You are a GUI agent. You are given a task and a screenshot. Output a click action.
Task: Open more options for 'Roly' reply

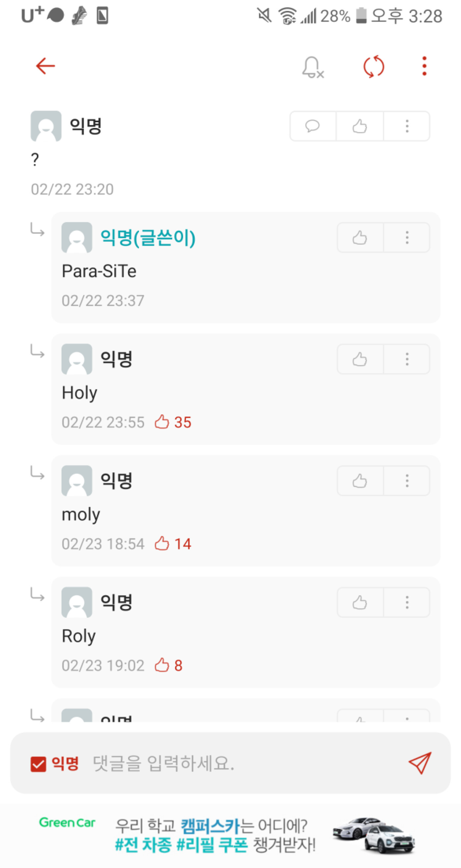click(x=407, y=602)
